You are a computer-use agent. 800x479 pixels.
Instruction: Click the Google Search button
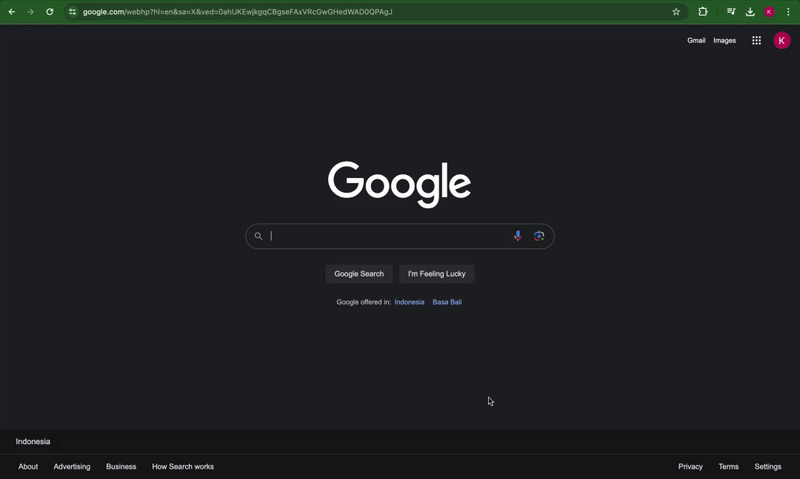[x=359, y=274]
